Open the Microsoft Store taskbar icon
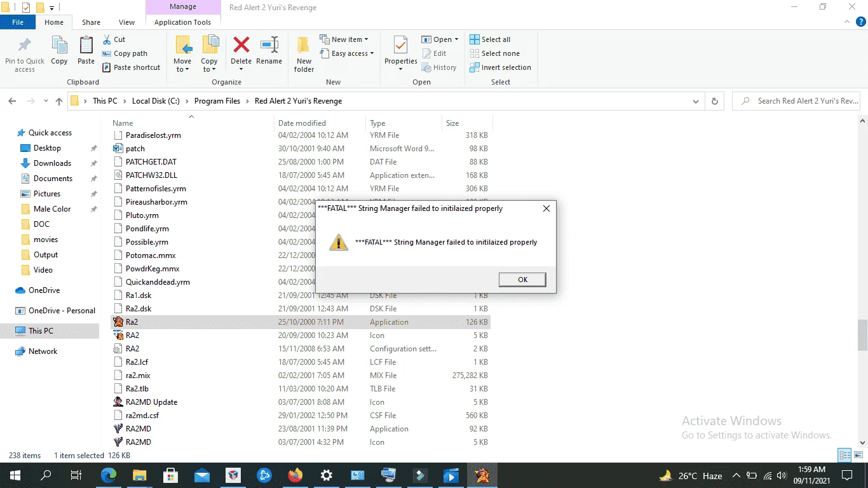This screenshot has width=868, height=488. point(171,475)
